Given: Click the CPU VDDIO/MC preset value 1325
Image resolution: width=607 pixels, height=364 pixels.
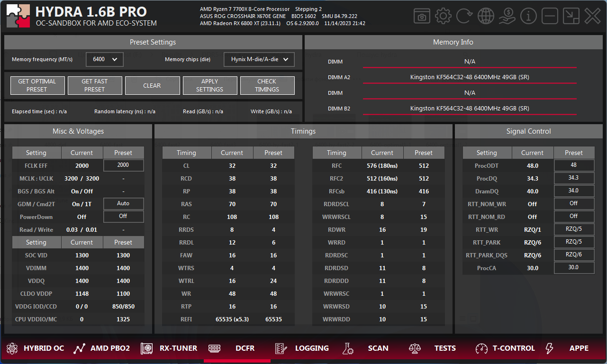Looking at the screenshot, I should click(x=123, y=319).
